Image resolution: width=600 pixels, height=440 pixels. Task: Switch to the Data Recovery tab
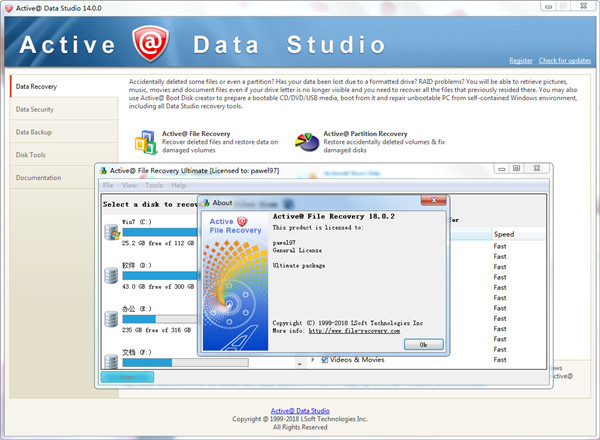(x=64, y=86)
